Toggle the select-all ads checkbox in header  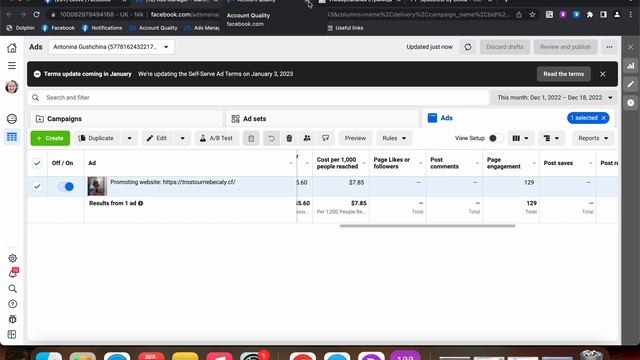click(37, 163)
